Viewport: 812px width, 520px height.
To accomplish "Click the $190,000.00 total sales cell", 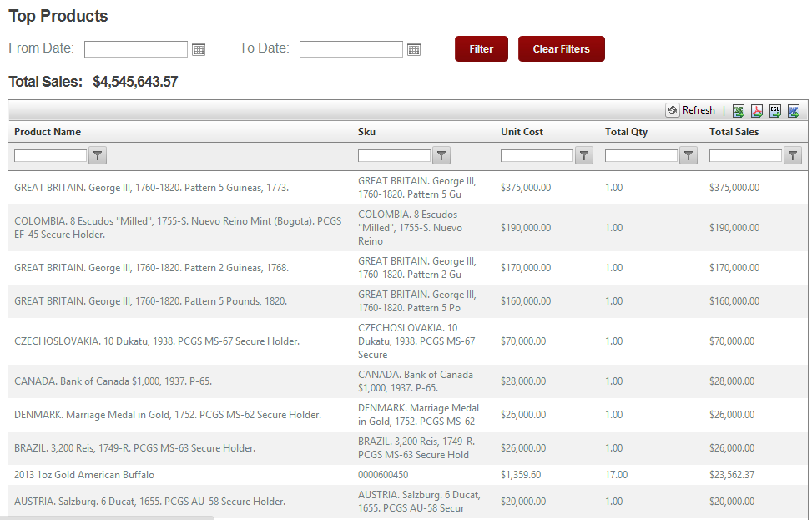I will (734, 227).
